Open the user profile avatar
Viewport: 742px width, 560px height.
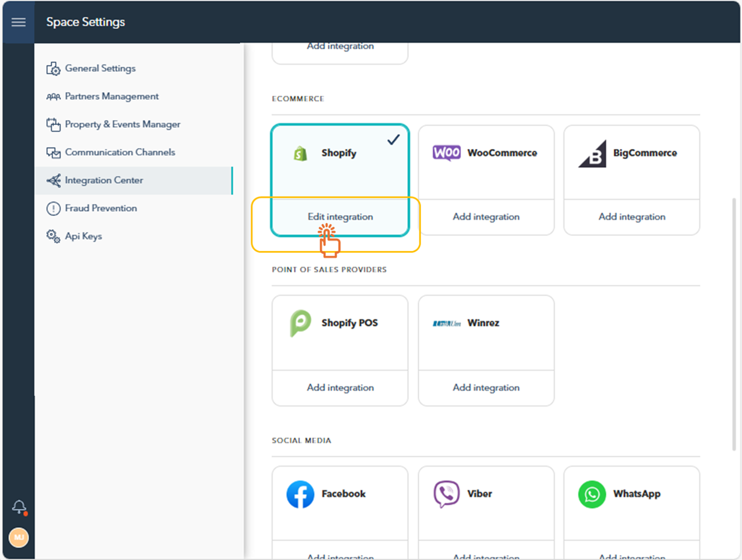[x=19, y=537]
